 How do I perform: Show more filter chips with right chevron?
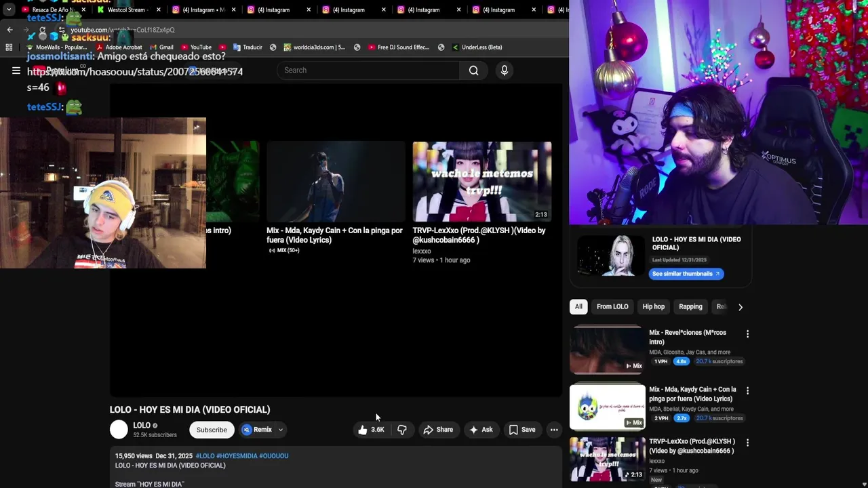click(x=741, y=307)
